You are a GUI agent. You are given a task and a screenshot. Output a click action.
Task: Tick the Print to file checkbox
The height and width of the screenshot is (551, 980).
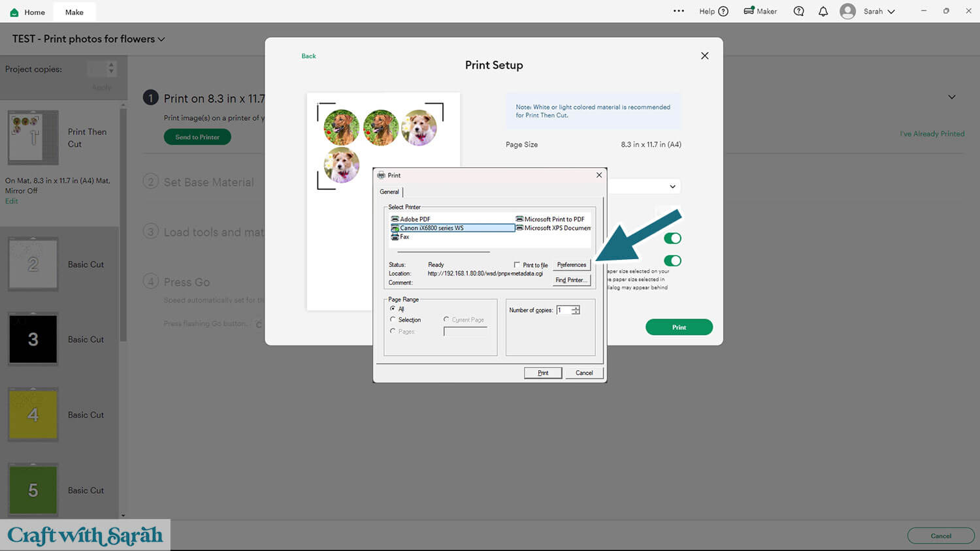point(517,264)
